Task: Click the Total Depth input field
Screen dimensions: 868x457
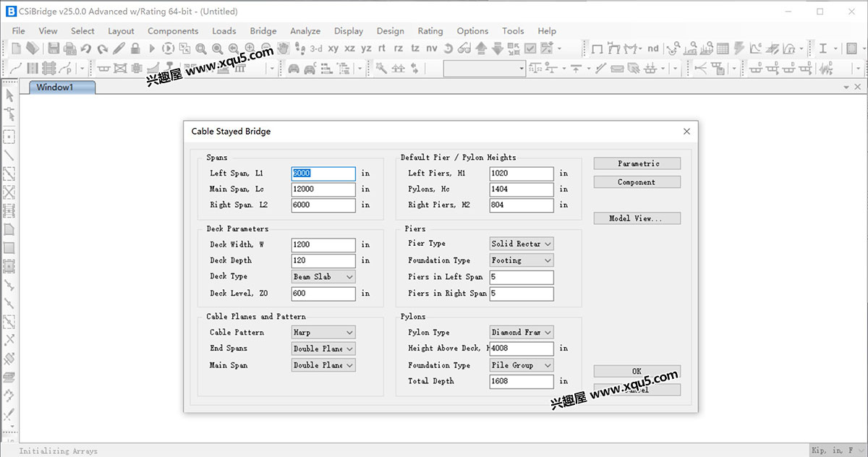Action: coord(522,381)
